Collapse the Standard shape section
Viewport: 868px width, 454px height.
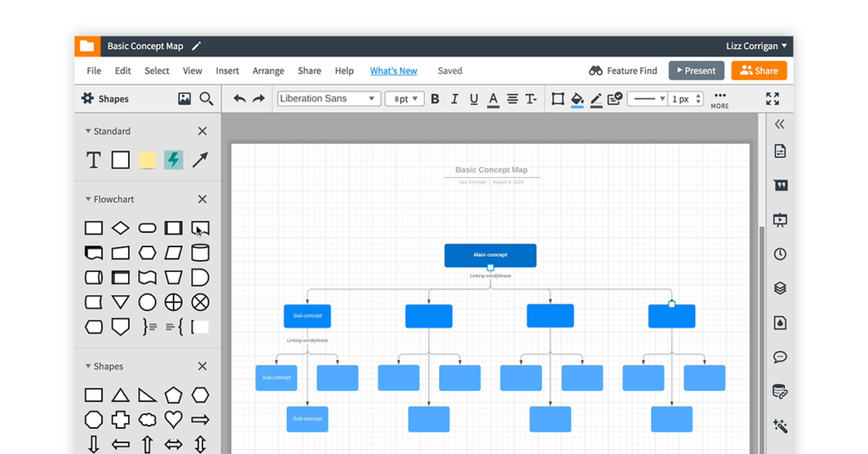[87, 131]
